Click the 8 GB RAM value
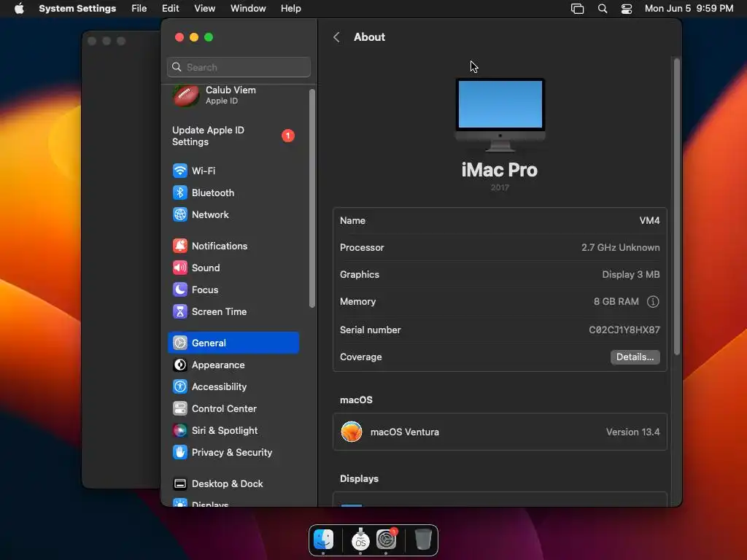 coord(616,301)
